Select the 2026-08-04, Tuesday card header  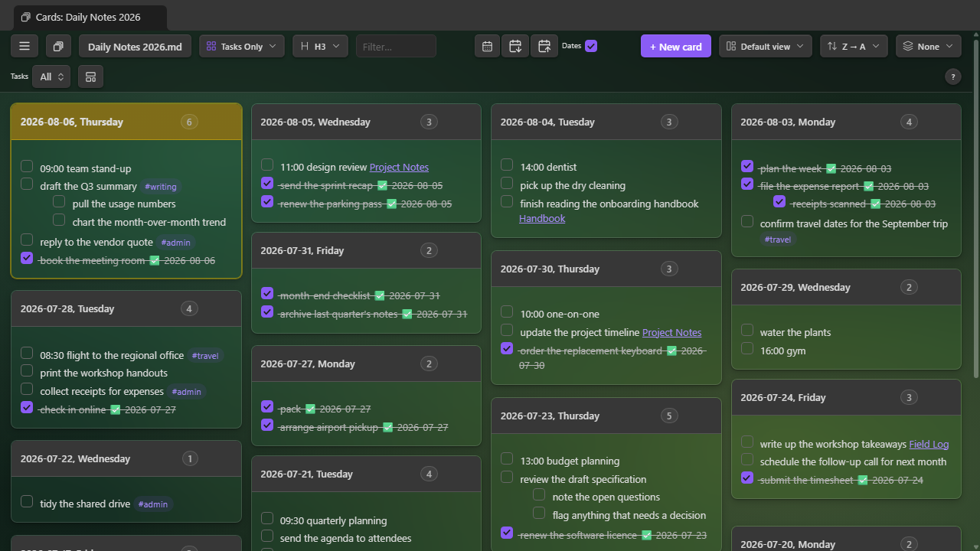pyautogui.click(x=606, y=122)
